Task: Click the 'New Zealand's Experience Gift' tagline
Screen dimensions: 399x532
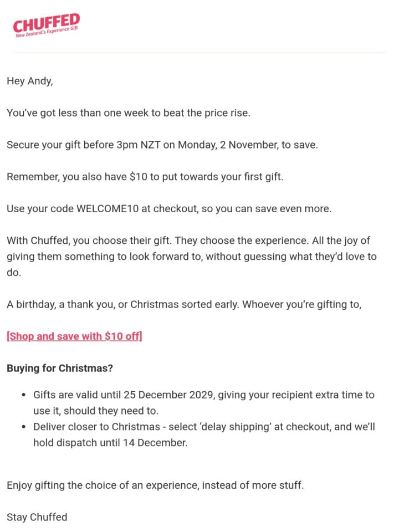Action: pos(47,32)
